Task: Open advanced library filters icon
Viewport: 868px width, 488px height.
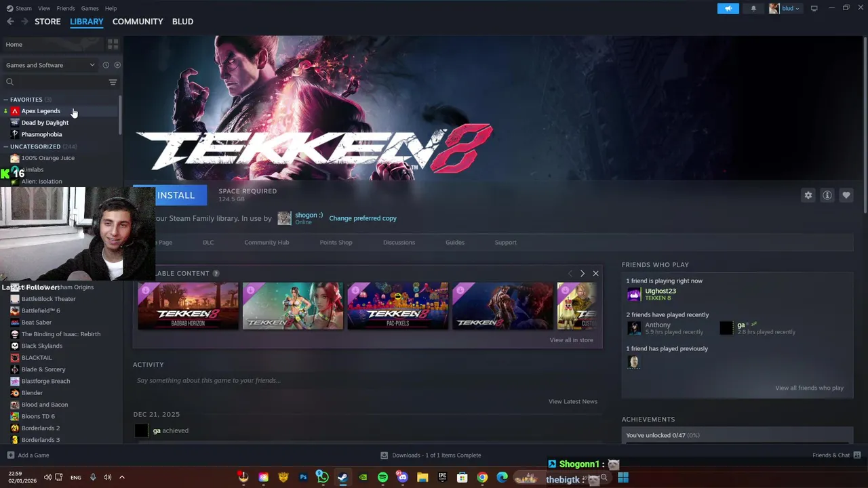Action: [x=113, y=82]
